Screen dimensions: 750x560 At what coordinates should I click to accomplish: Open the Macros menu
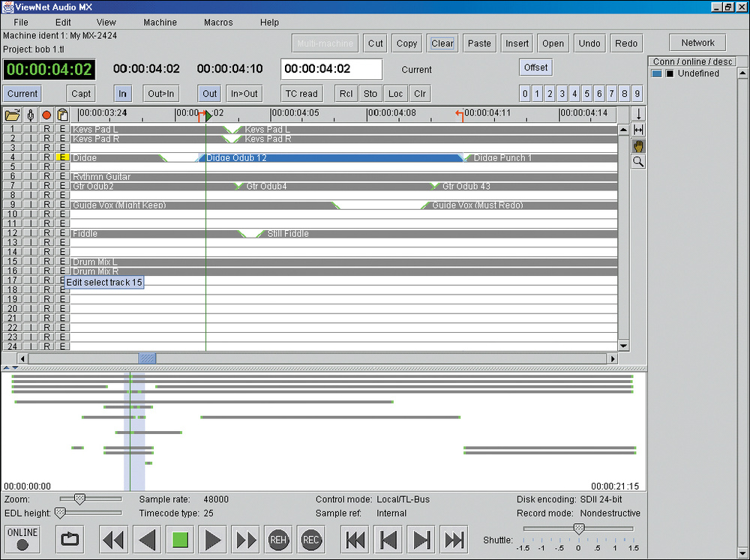point(218,22)
